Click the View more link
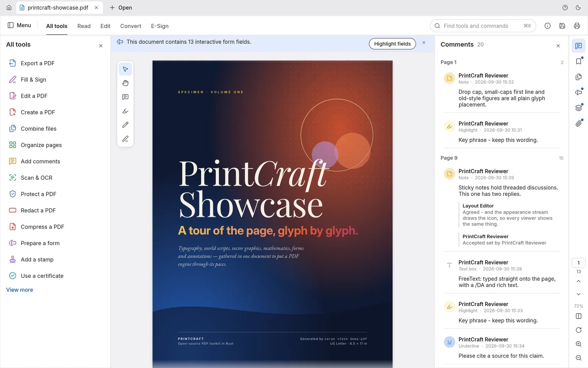Screen dimensions: 588x368 [x=19, y=290]
